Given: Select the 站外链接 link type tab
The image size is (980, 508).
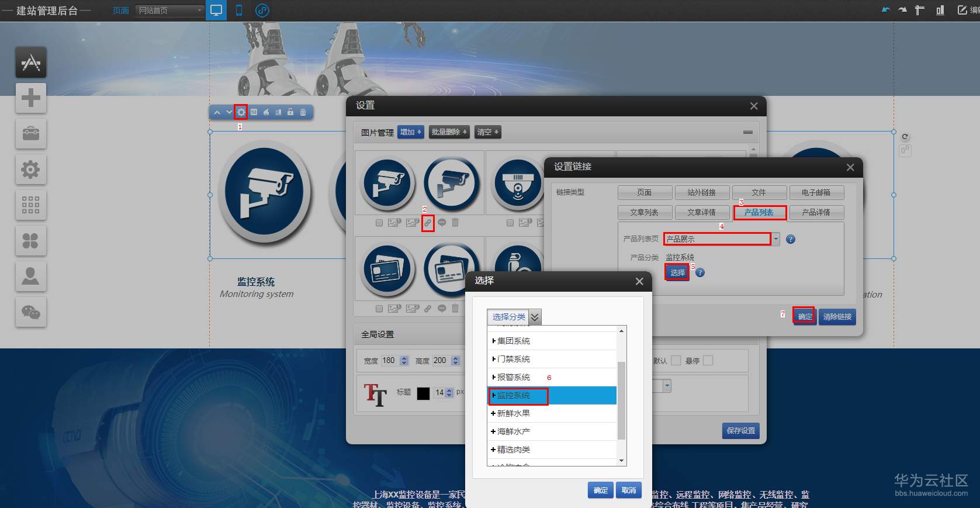Looking at the screenshot, I should pos(702,192).
